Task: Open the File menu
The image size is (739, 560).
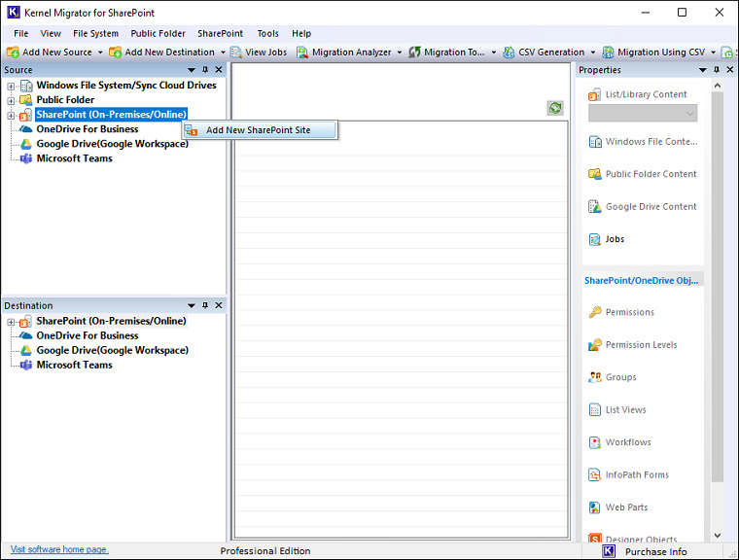Action: click(20, 33)
